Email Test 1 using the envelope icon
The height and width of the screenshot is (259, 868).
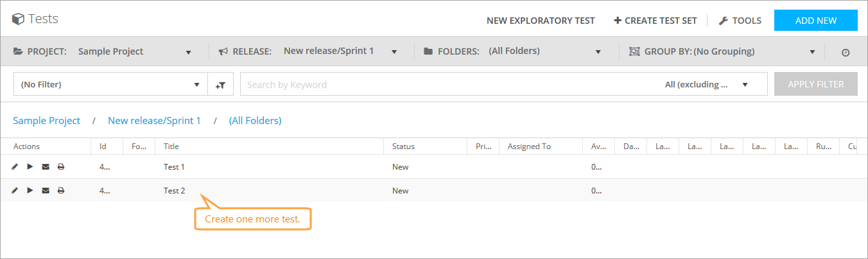(46, 167)
